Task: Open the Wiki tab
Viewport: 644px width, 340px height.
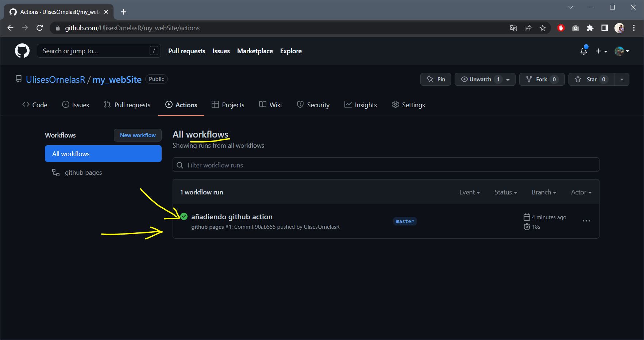Action: [270, 105]
